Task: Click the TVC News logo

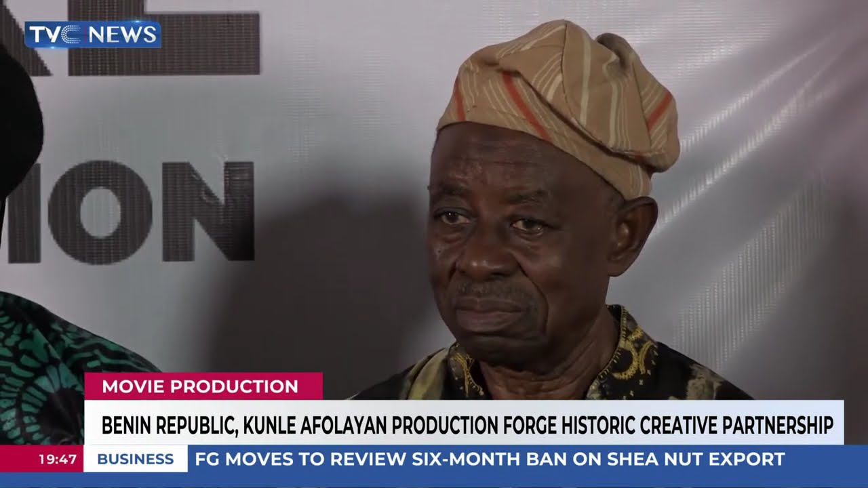Action: (93, 35)
